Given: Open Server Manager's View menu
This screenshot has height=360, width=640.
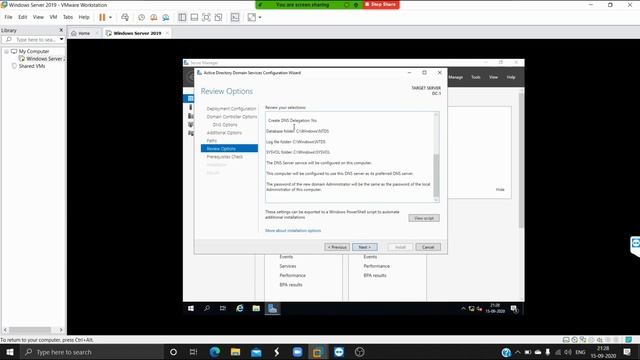Looking at the screenshot, I should point(493,77).
